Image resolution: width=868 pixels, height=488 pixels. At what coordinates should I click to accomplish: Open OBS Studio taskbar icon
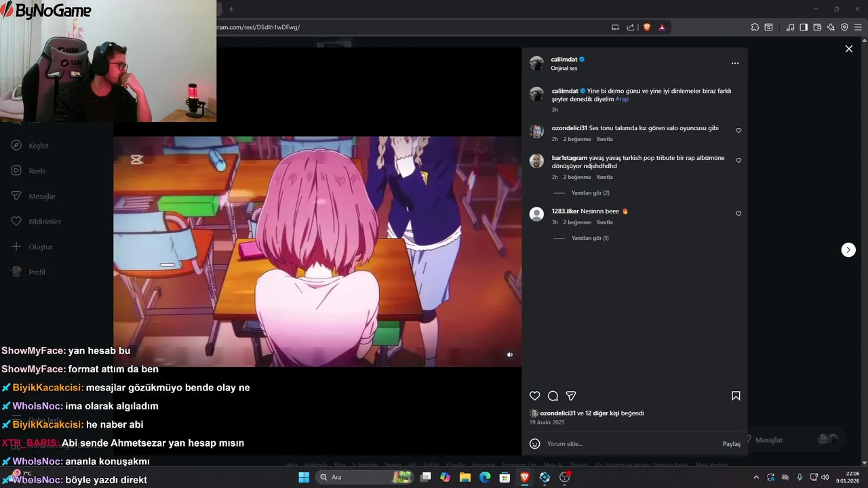pos(564,477)
